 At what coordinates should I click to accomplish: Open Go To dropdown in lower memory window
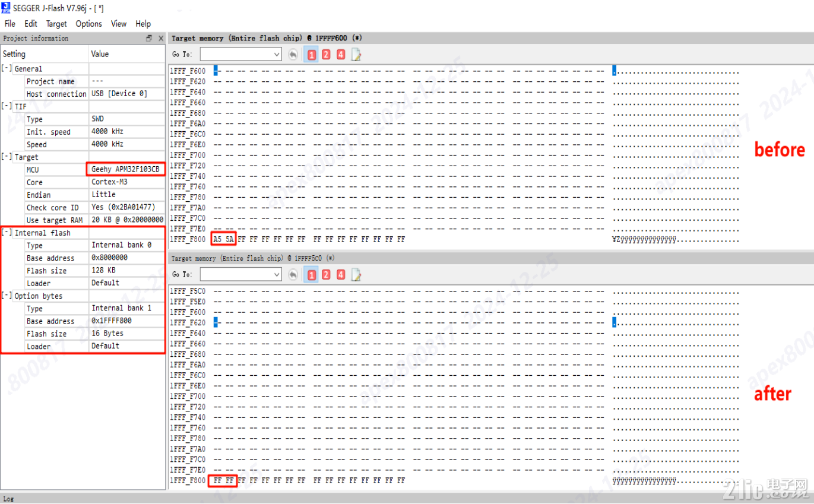coord(276,275)
